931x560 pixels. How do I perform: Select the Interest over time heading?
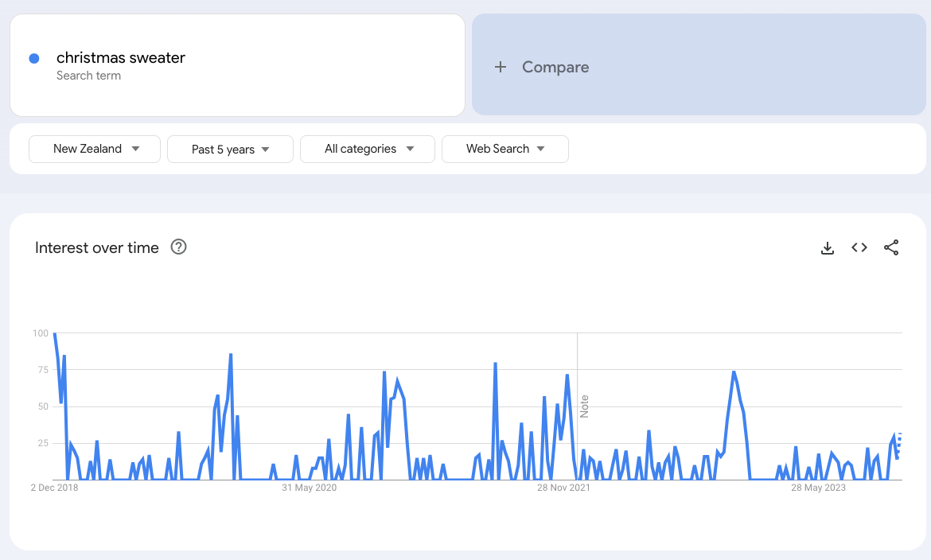point(95,247)
